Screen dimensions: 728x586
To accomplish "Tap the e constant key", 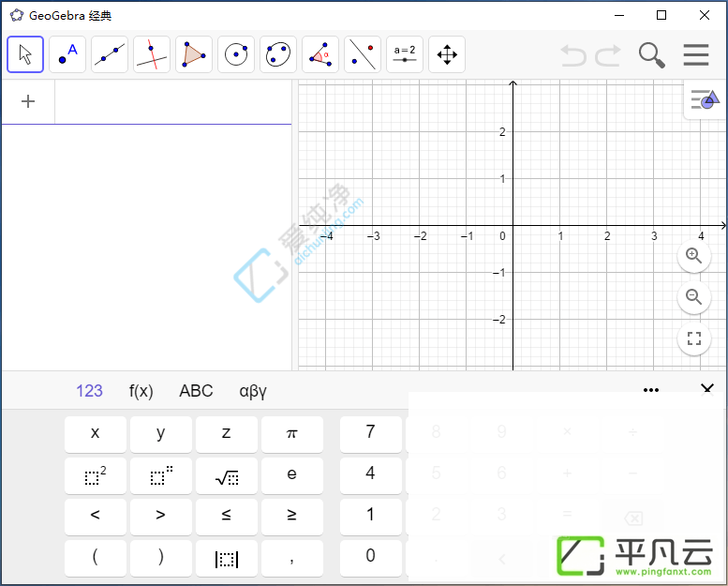I will 292,475.
